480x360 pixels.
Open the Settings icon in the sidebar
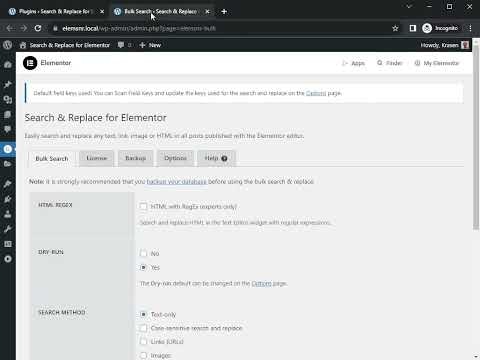pyautogui.click(x=8, y=244)
